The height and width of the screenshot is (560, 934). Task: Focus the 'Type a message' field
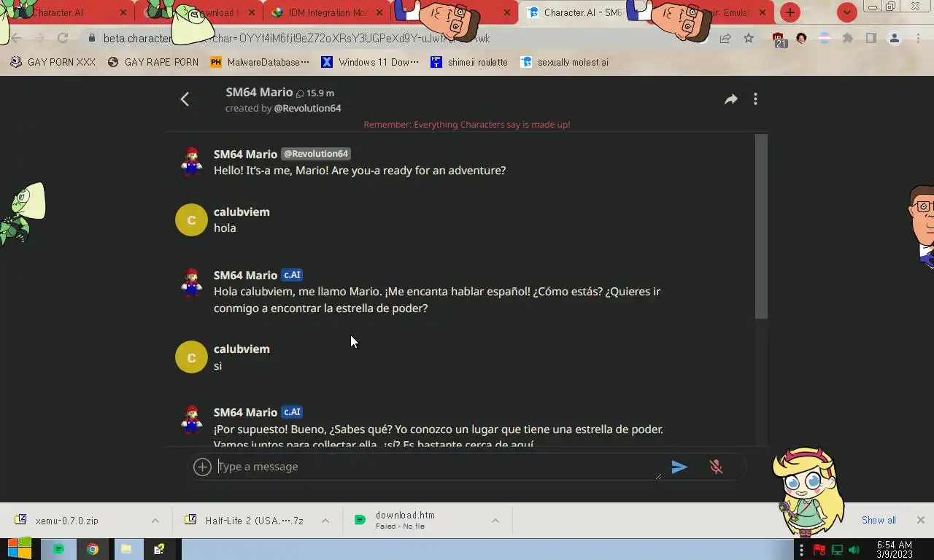pos(438,467)
